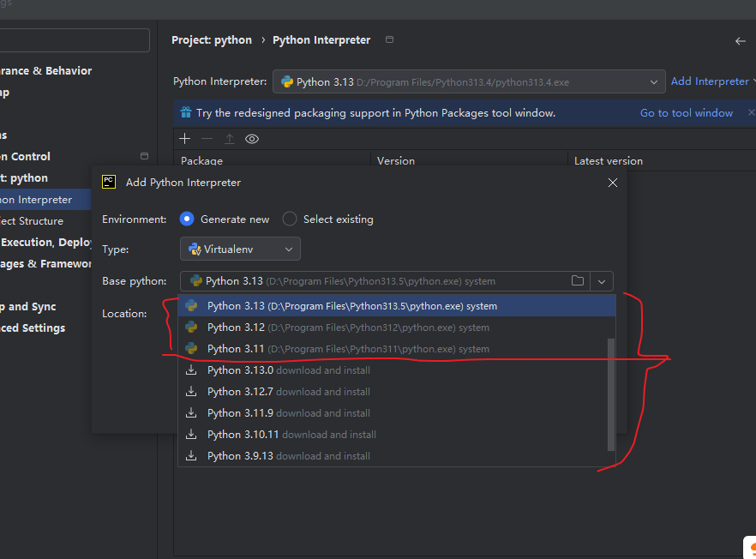Image resolution: width=756 pixels, height=559 pixels.
Task: Open Backup and Sync settings
Action: pos(28,307)
